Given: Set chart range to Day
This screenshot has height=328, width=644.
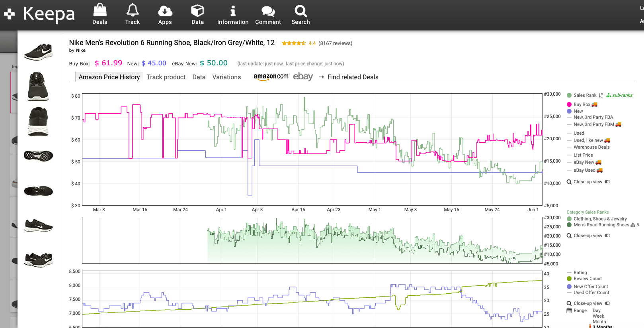Looking at the screenshot, I should [596, 310].
